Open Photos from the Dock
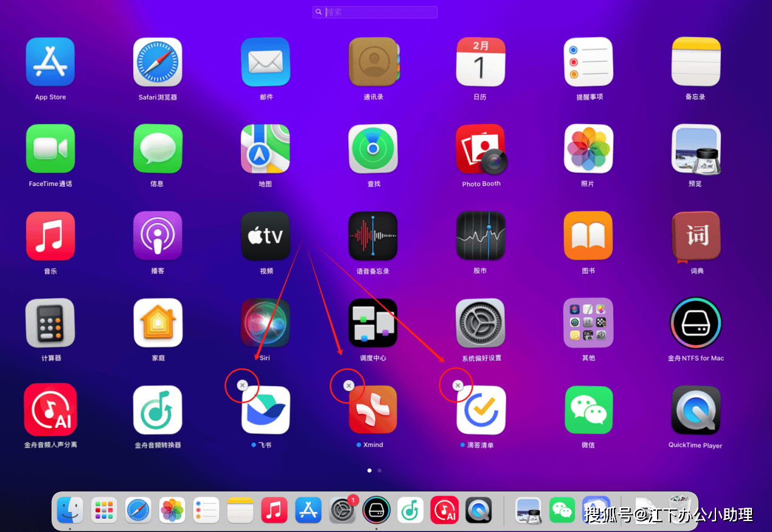This screenshot has height=532, width=772. pyautogui.click(x=172, y=510)
